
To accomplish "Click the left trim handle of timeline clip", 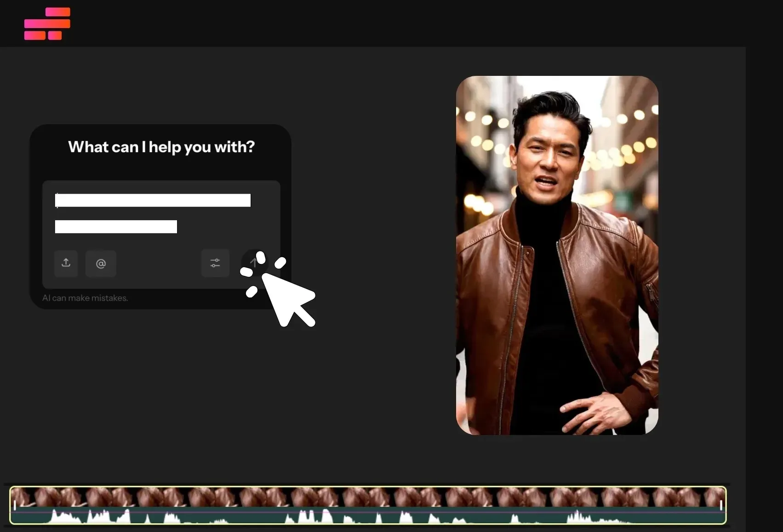I will pyautogui.click(x=15, y=505).
